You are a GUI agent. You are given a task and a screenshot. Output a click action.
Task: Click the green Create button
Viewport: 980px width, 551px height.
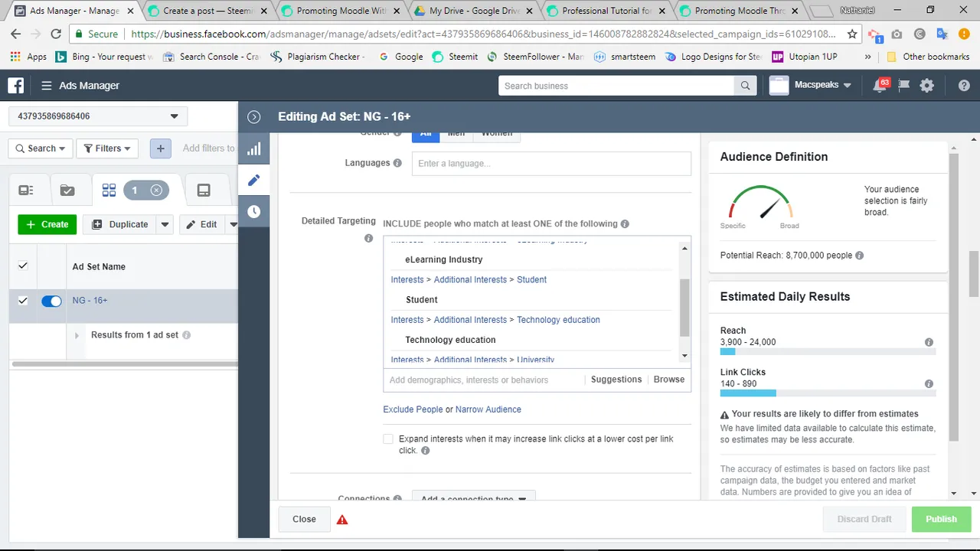(47, 224)
